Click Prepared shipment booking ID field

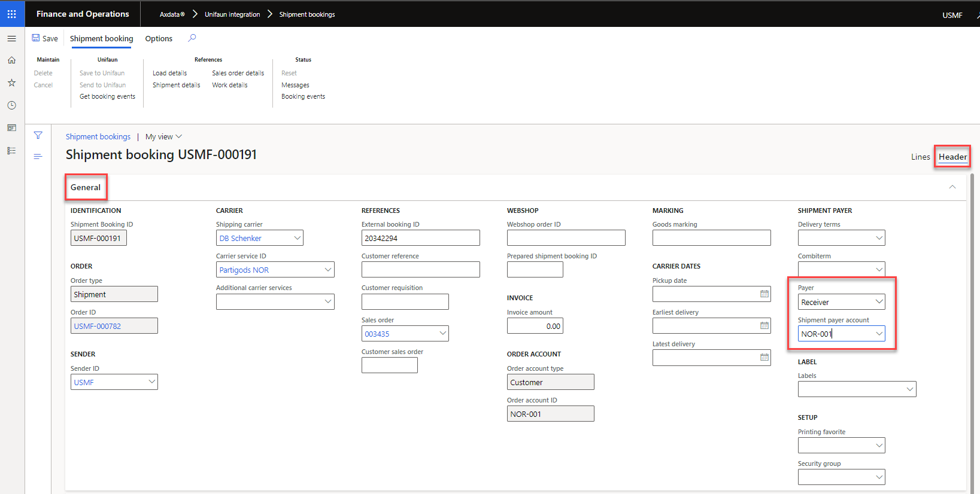coord(535,270)
